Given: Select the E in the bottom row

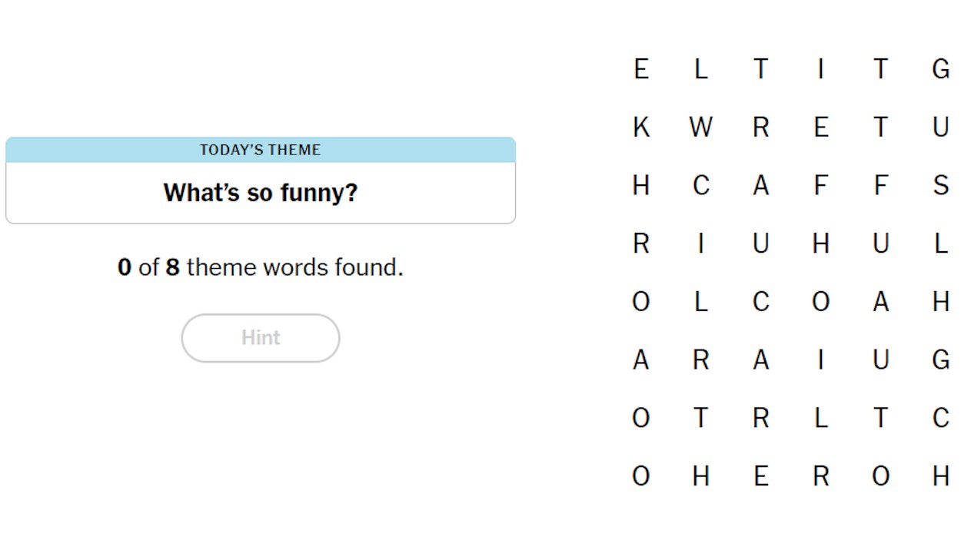Looking at the screenshot, I should (x=761, y=476).
